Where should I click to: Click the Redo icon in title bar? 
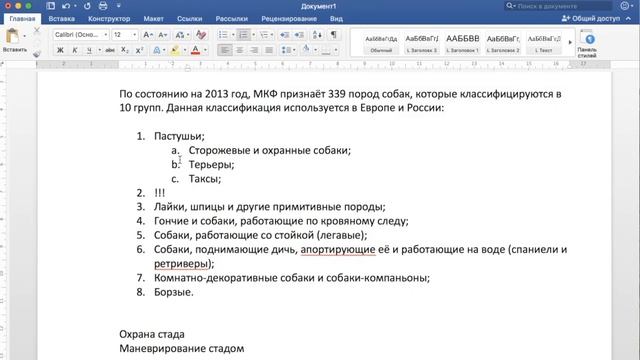point(87,6)
